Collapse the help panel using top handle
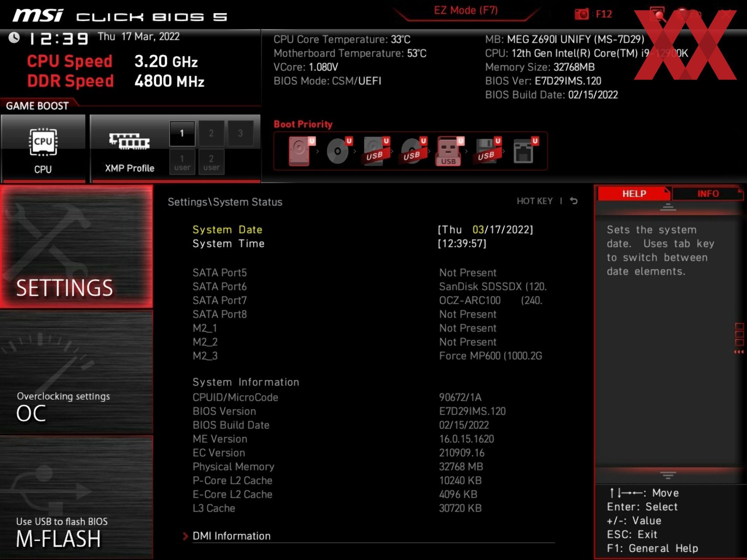The height and width of the screenshot is (560, 747). pyautogui.click(x=668, y=207)
